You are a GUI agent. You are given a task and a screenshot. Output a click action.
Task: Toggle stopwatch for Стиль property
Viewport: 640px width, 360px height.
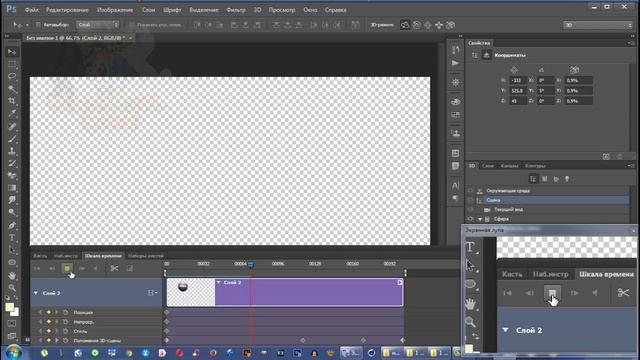65,331
